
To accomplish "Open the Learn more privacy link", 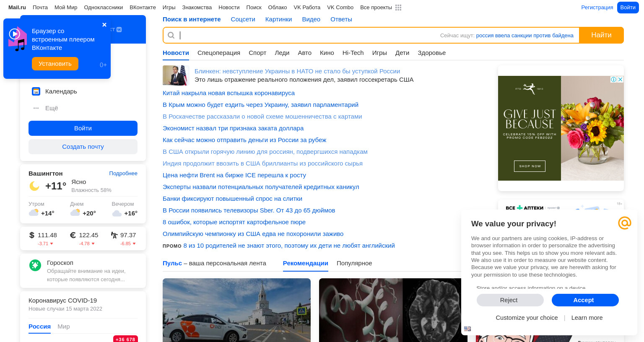I will 587,318.
